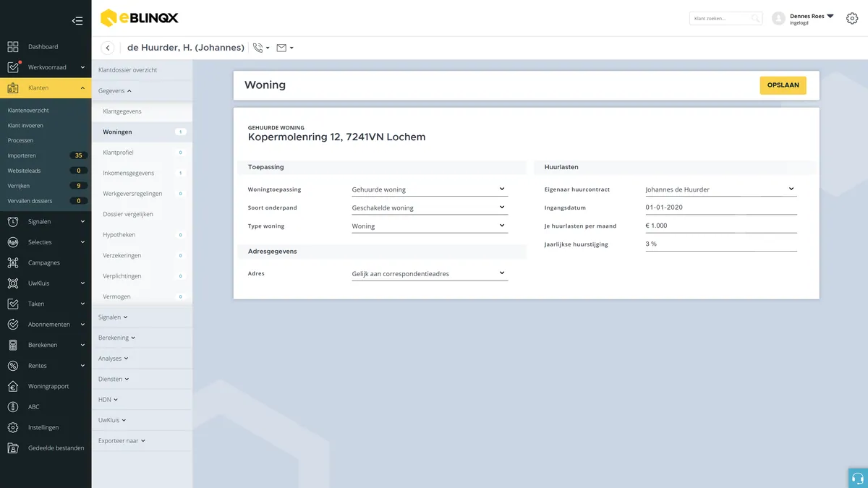Viewport: 868px width, 488px height.
Task: Collapse the Gegevens section
Action: [116, 91]
